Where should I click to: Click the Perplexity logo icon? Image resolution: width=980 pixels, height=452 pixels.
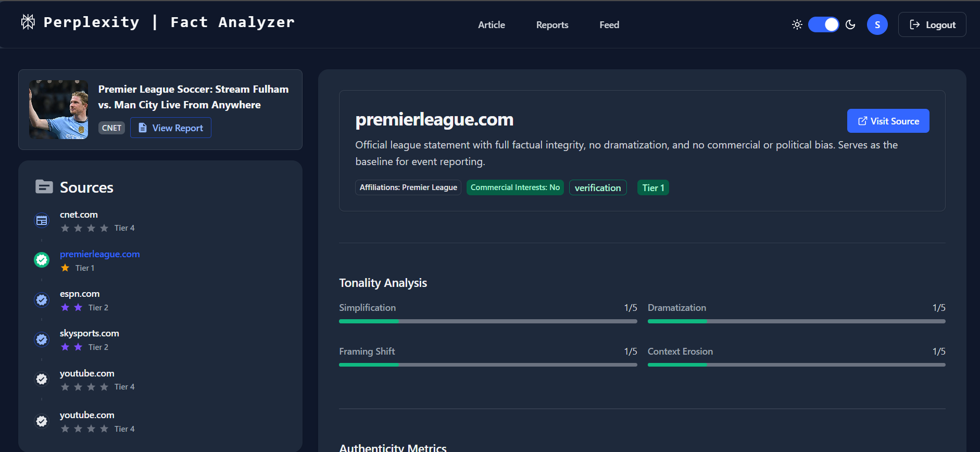pyautogui.click(x=28, y=22)
